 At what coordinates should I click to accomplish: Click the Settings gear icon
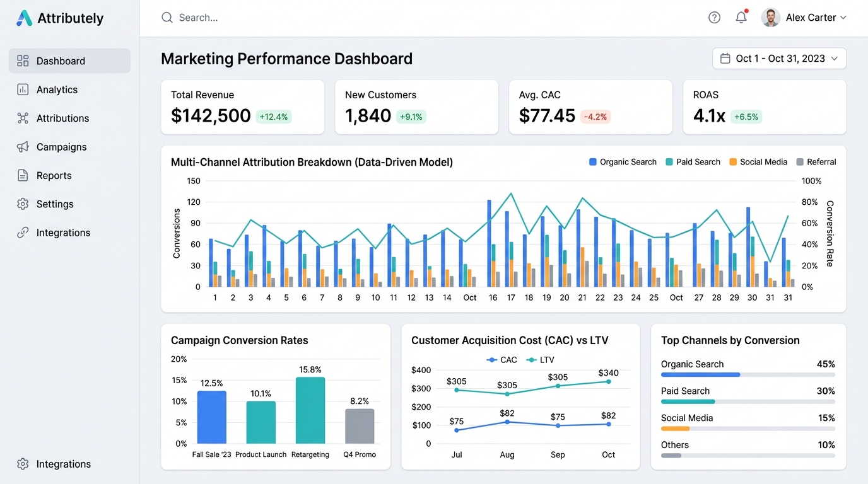point(23,204)
